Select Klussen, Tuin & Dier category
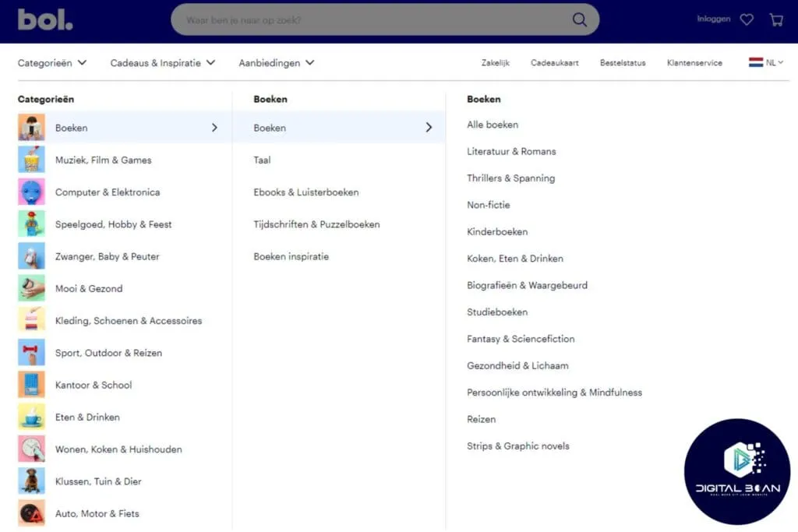This screenshot has width=798, height=532. (98, 481)
